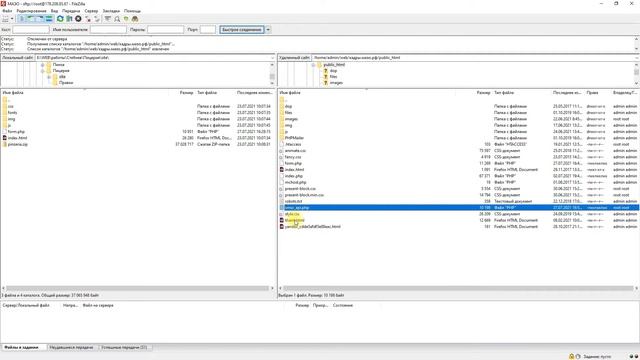The image size is (640, 360).
Task: Open the remote site path dropdown
Action: [x=637, y=58]
